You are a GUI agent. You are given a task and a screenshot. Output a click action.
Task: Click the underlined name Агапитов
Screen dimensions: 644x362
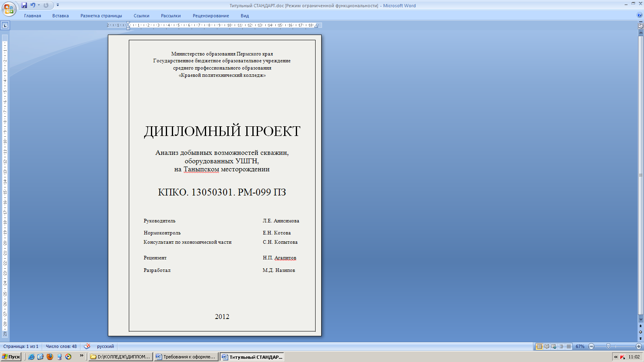point(285,258)
